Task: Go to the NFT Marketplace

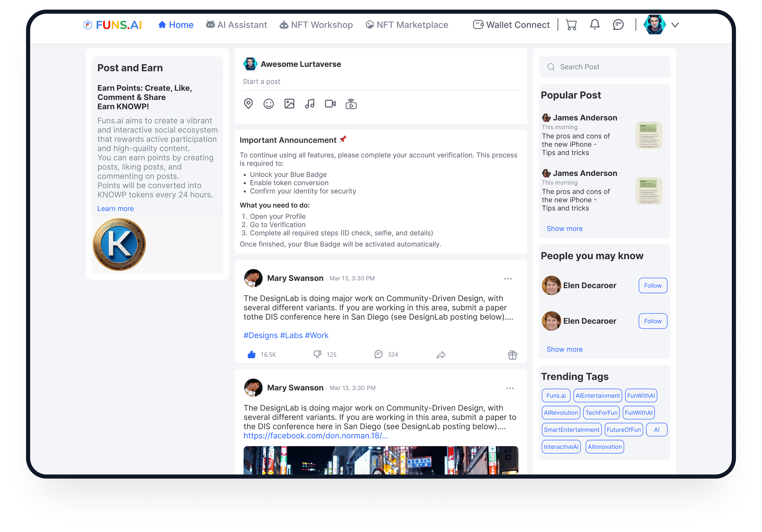Action: (x=407, y=25)
